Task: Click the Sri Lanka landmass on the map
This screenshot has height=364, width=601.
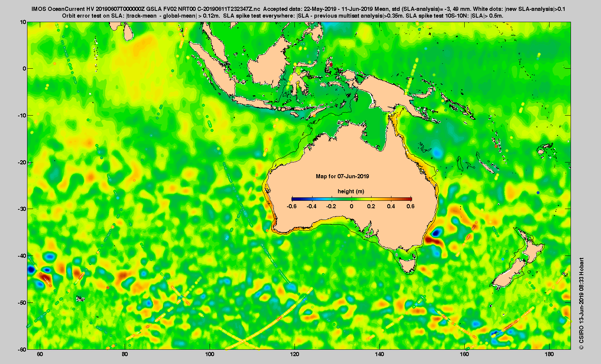Action: click(128, 32)
